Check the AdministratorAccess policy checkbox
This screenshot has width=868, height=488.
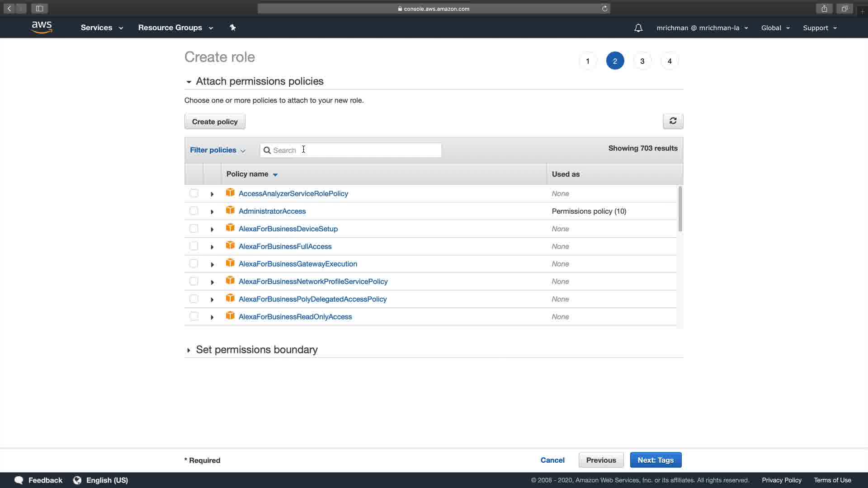pos(194,211)
